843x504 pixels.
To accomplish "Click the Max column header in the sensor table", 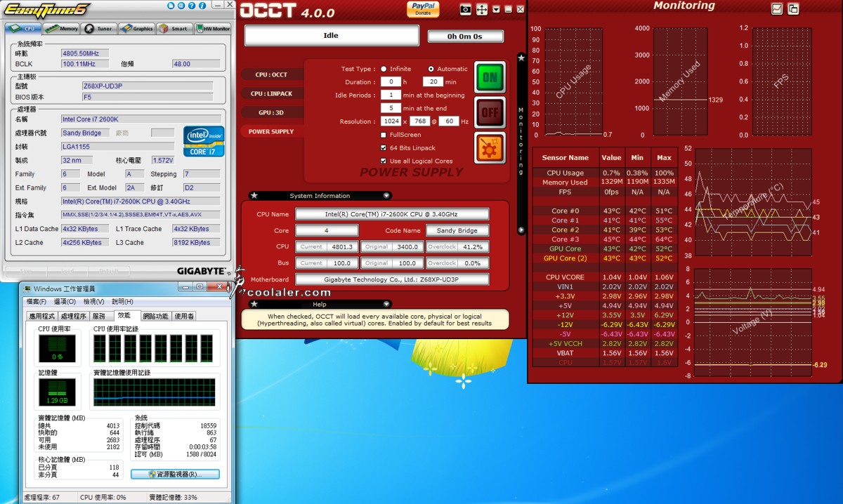I will [663, 158].
